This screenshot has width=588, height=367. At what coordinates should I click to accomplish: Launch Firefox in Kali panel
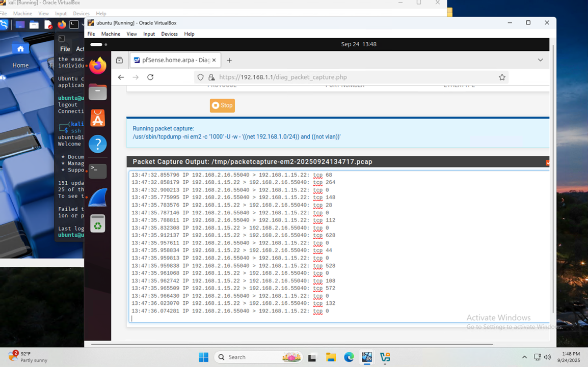[x=62, y=25]
